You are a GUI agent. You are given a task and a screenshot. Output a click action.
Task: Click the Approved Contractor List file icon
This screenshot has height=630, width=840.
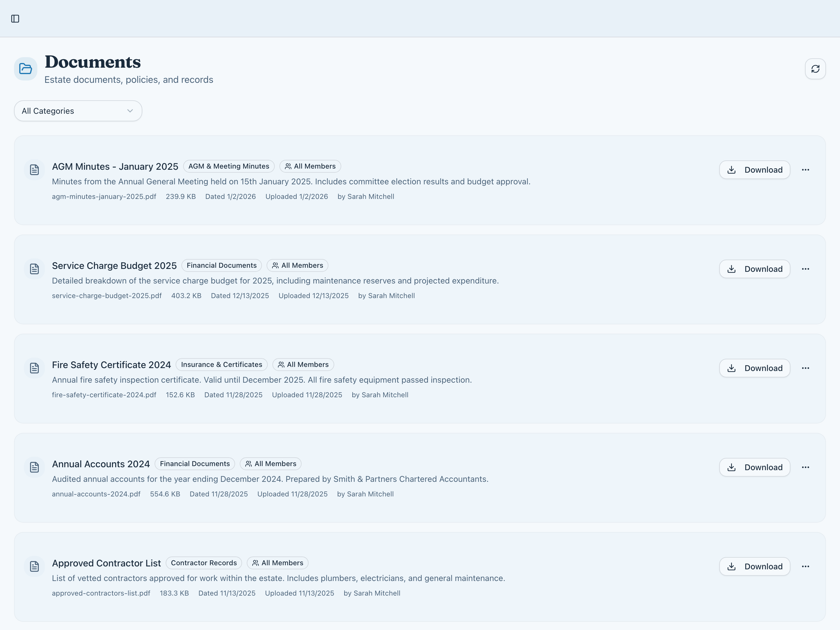[34, 566]
